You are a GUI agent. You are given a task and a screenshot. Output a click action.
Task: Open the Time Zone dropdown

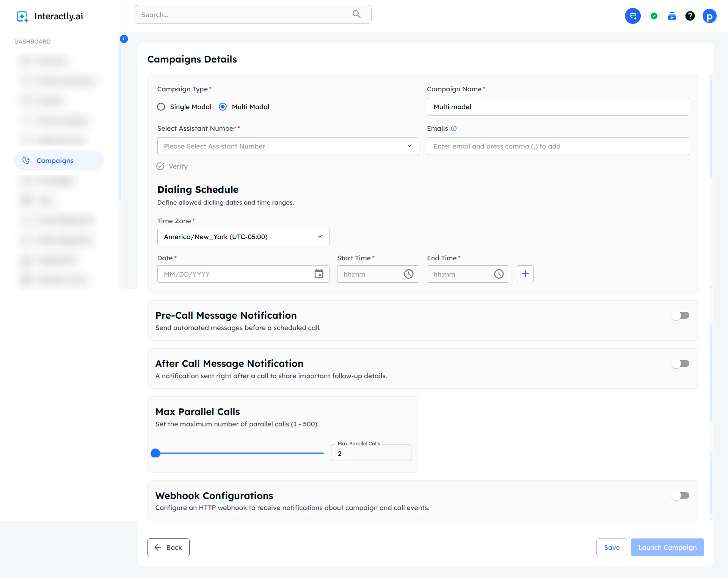[x=243, y=237]
